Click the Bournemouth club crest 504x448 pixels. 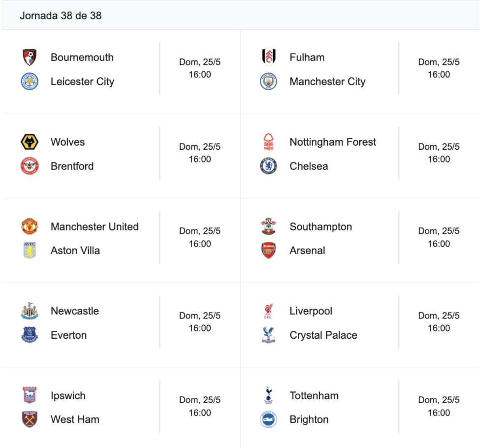tap(30, 57)
